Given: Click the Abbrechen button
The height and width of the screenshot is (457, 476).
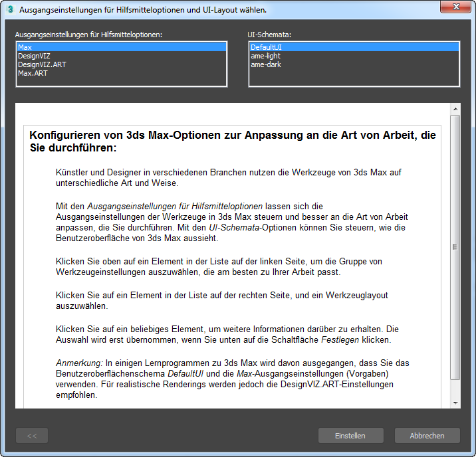Looking at the screenshot, I should coord(427,436).
